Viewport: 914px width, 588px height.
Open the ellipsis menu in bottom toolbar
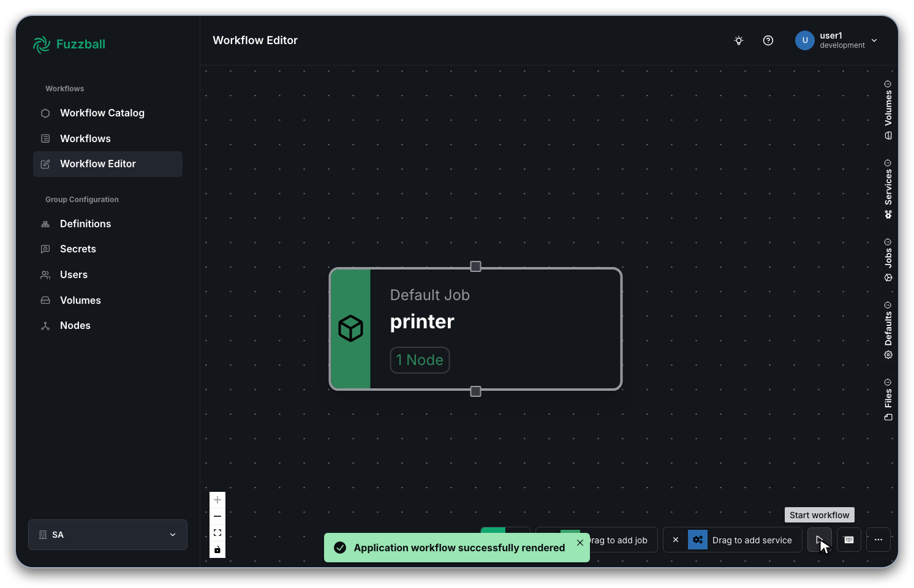pos(878,540)
